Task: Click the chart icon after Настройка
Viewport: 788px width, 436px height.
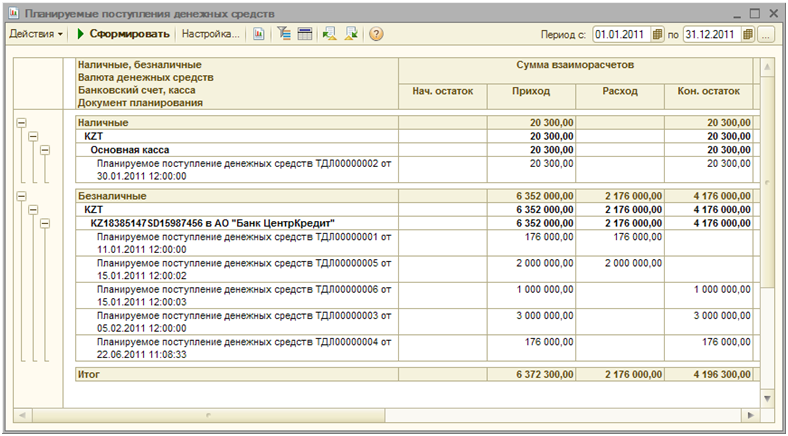Action: click(259, 34)
